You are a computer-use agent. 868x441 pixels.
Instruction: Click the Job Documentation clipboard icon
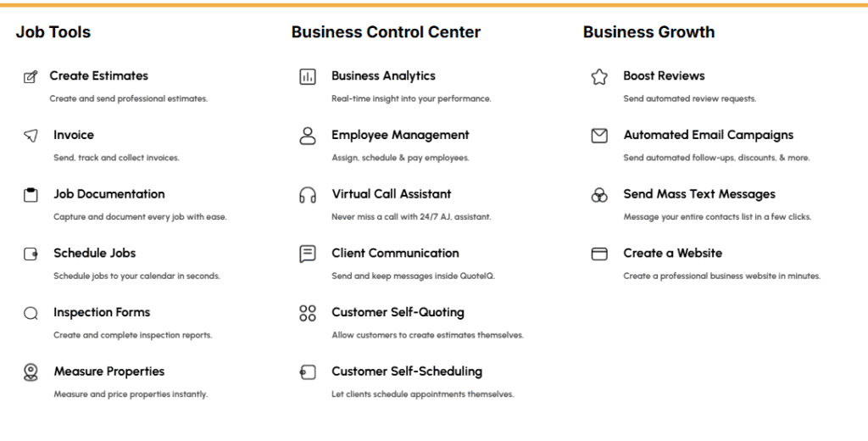(31, 195)
